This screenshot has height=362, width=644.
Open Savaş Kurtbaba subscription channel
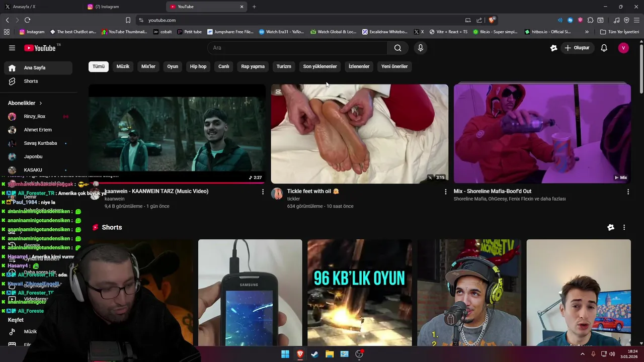[x=38, y=143]
